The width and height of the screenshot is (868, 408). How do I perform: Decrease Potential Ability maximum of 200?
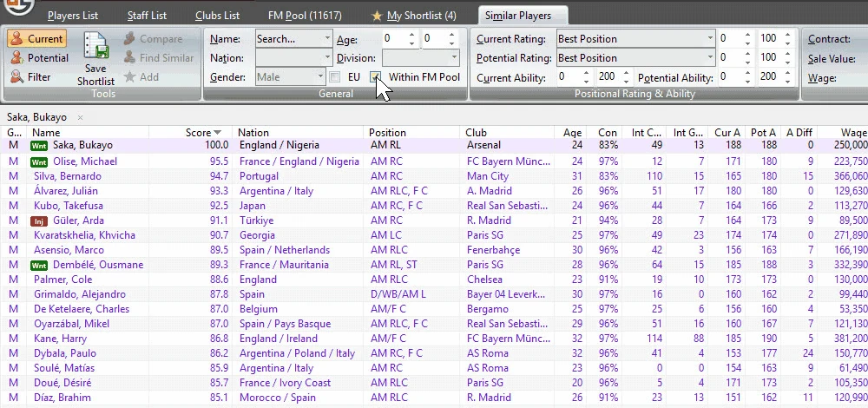point(788,81)
